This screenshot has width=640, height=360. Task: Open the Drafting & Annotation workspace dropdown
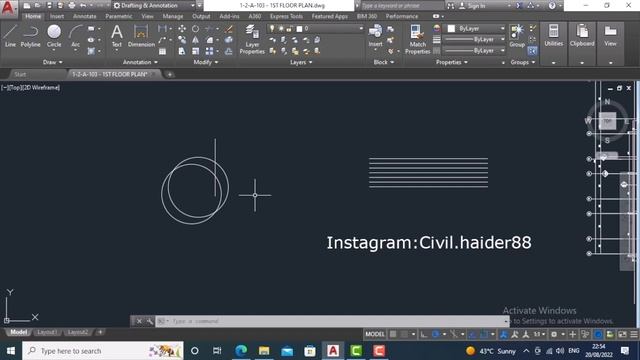click(154, 5)
